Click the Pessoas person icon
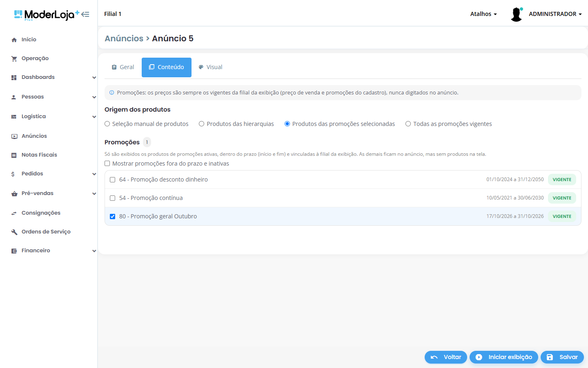Image resolution: width=588 pixels, height=368 pixels. pos(14,97)
